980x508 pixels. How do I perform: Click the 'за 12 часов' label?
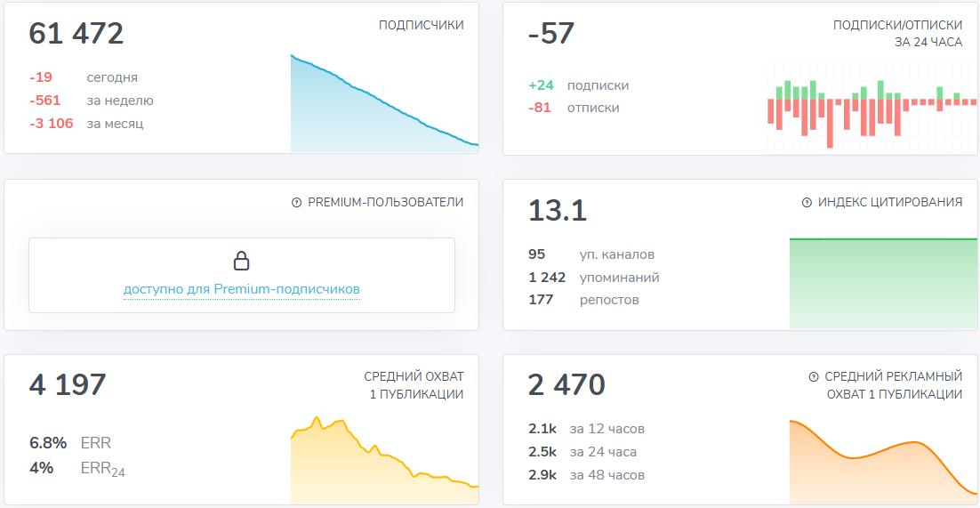pos(606,429)
